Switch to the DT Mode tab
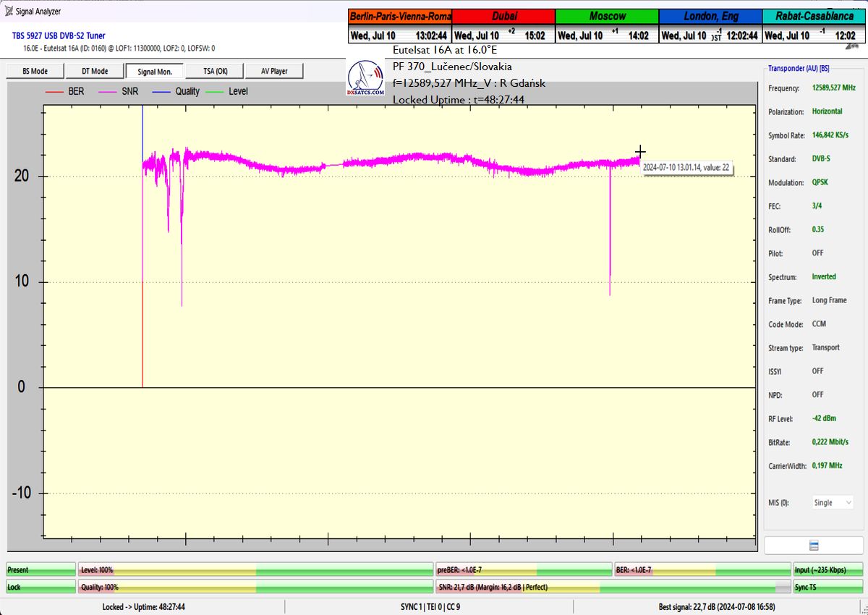 click(94, 71)
